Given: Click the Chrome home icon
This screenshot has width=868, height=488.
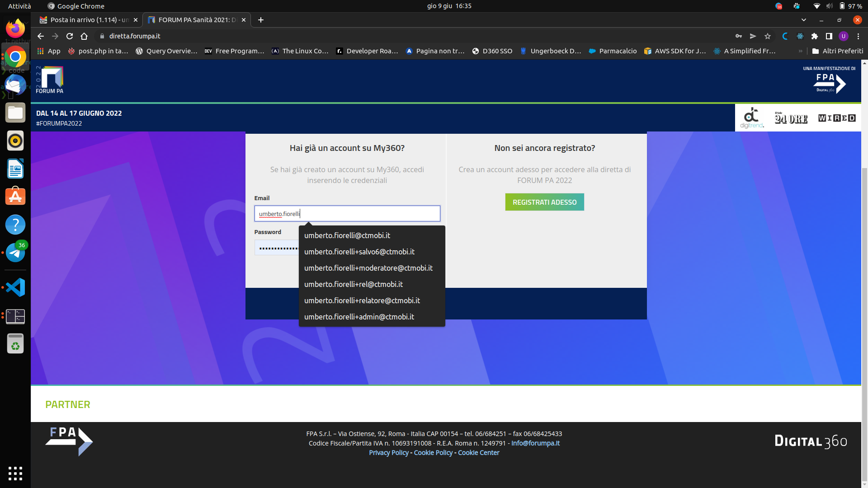Looking at the screenshot, I should coord(84,36).
